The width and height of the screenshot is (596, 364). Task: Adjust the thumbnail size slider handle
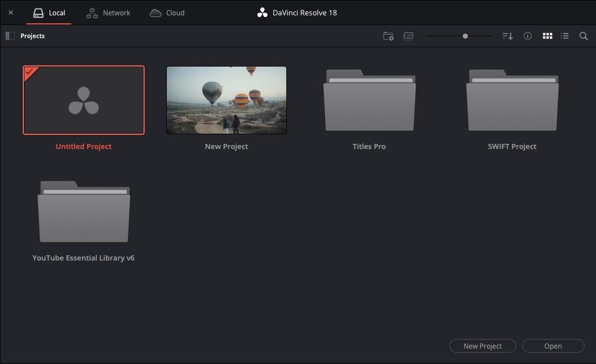click(465, 36)
